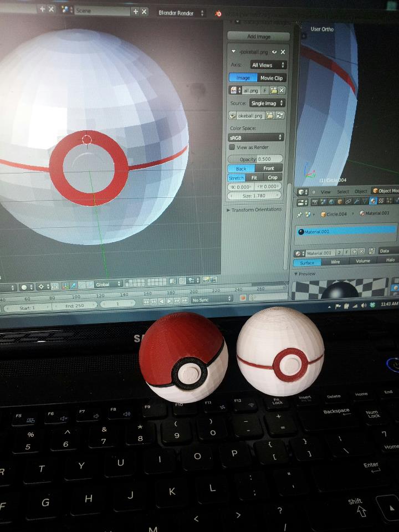This screenshot has width=399, height=532.
Task: Expand the Transform Orientations panel
Action: pos(254,209)
